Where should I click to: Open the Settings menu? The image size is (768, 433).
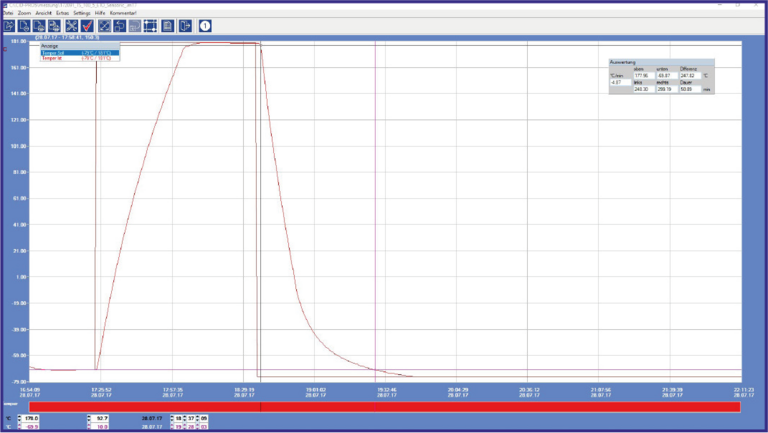point(82,13)
